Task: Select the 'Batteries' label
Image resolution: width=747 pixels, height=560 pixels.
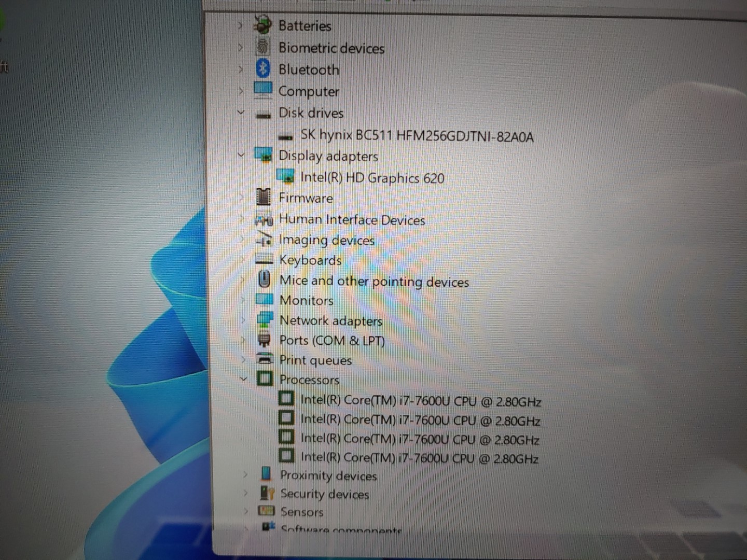Action: click(305, 25)
